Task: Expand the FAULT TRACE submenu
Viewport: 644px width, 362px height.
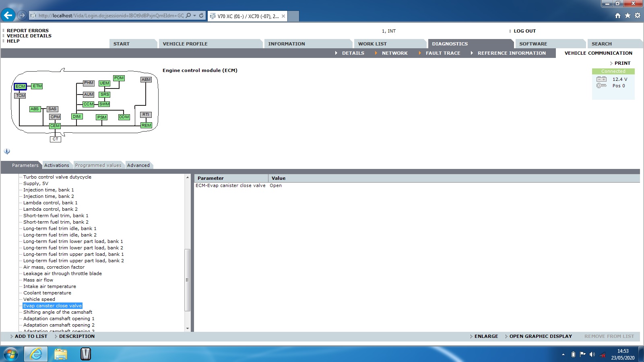Action: tap(443, 53)
